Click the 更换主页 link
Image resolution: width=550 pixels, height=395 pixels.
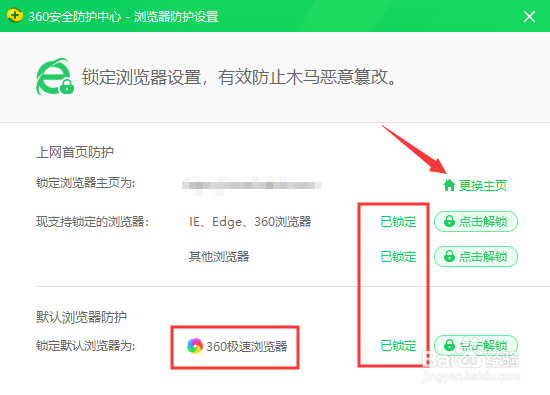pos(483,185)
